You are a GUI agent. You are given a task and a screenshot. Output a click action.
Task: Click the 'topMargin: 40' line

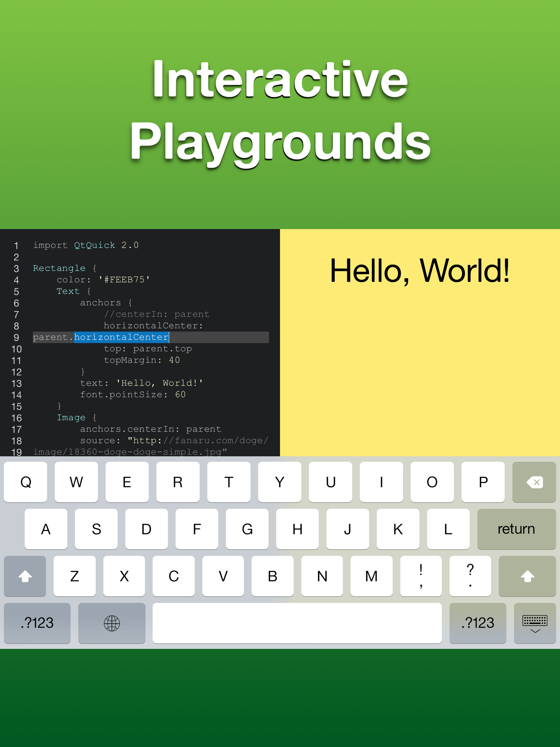pyautogui.click(x=142, y=360)
